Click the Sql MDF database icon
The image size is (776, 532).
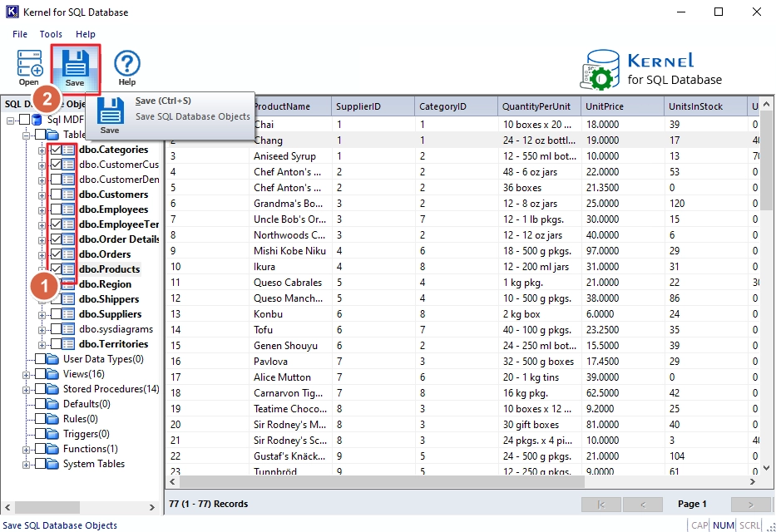point(37,120)
